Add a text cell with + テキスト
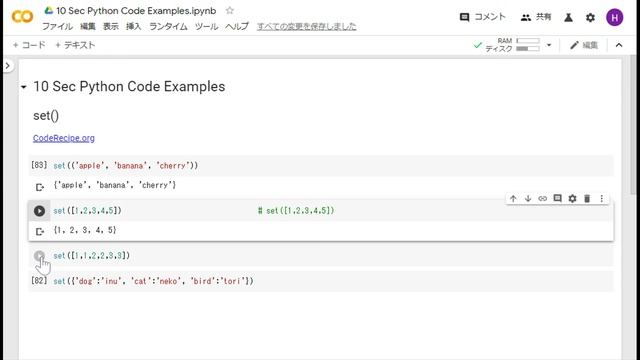 (75, 45)
